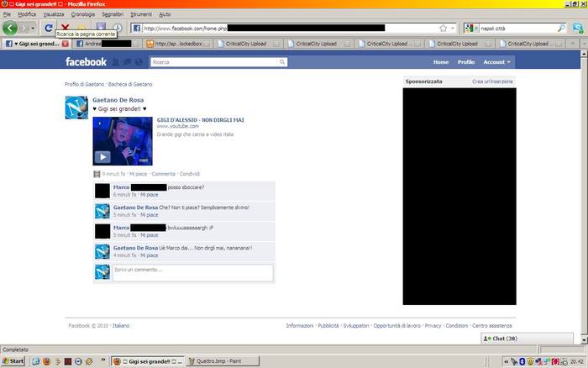Reload the current page with the Reload icon
This screenshot has height=368, width=588.
pos(49,28)
